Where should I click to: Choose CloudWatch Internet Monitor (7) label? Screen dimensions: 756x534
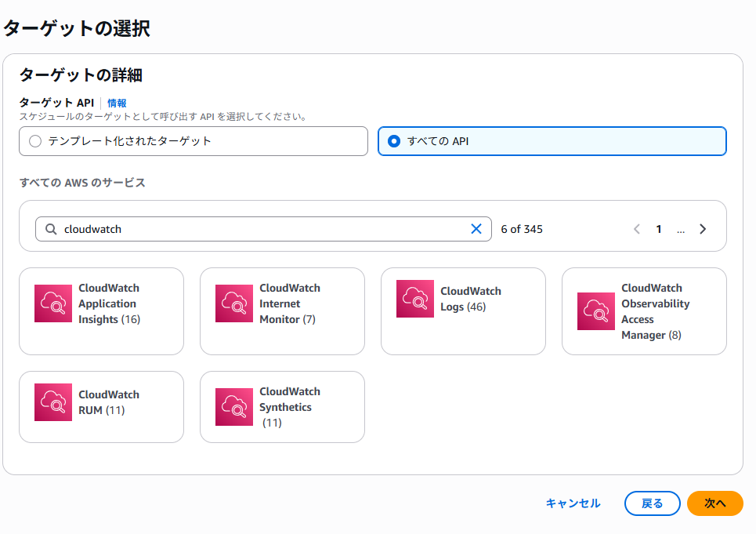290,303
